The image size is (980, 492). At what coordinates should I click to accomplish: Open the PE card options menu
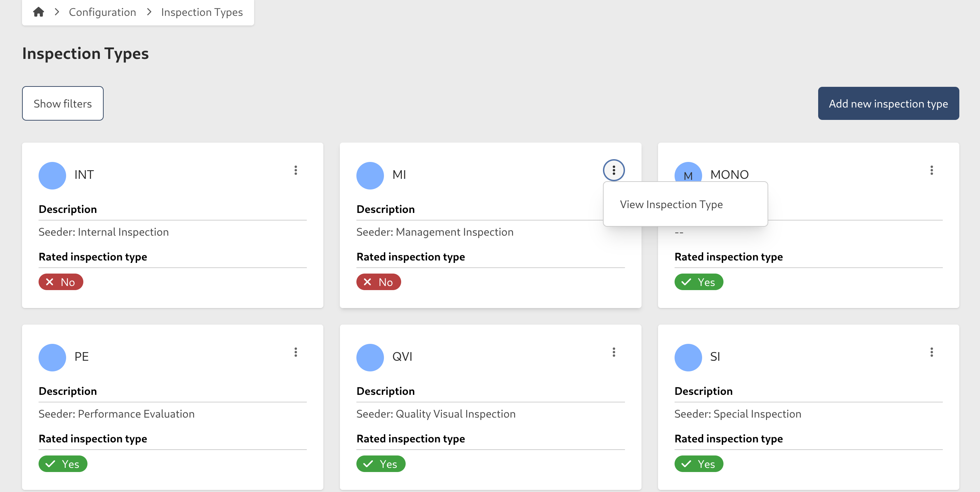295,352
